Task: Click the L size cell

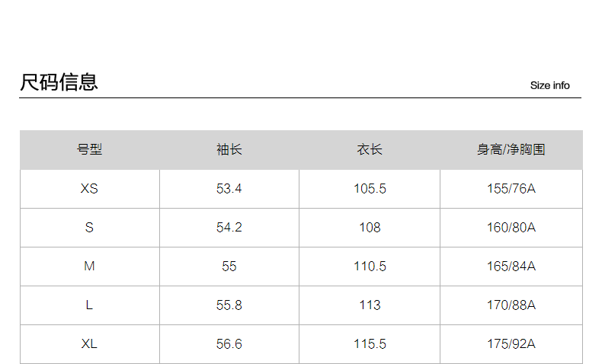Action: point(89,305)
